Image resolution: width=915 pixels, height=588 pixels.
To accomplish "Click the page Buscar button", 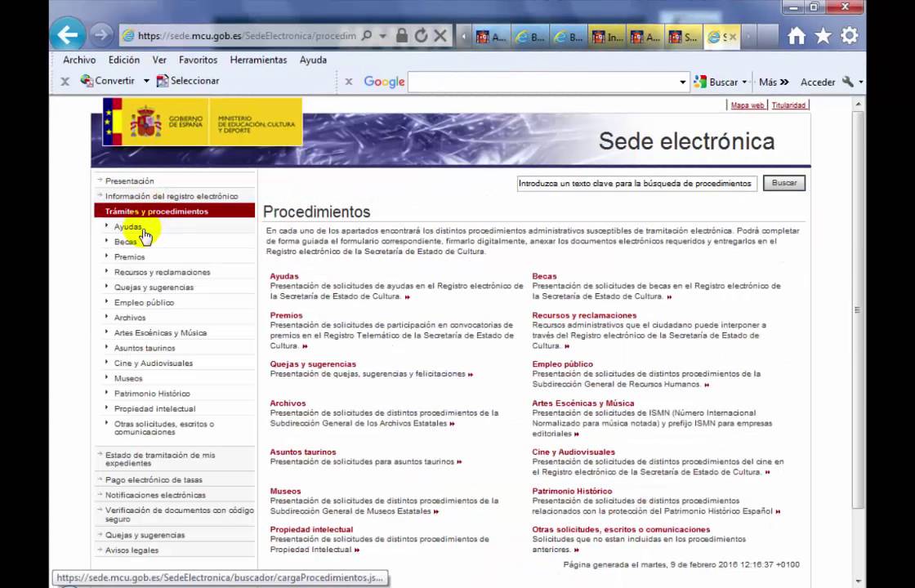I will pyautogui.click(x=783, y=183).
